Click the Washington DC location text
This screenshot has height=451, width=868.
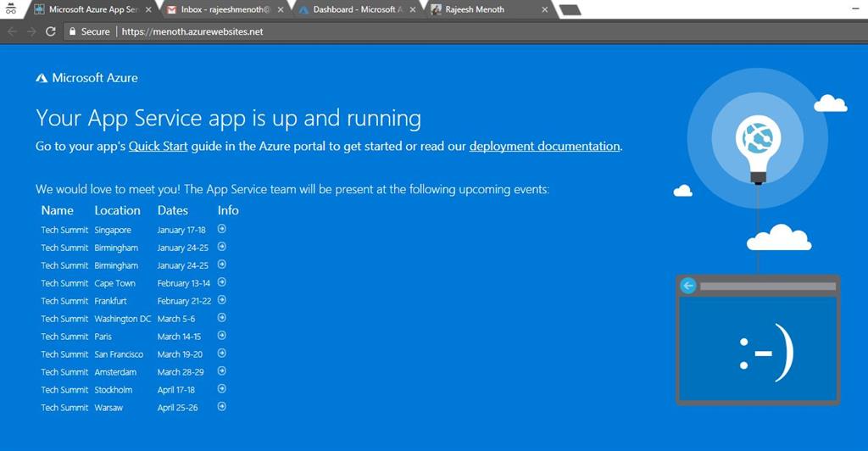[122, 319]
